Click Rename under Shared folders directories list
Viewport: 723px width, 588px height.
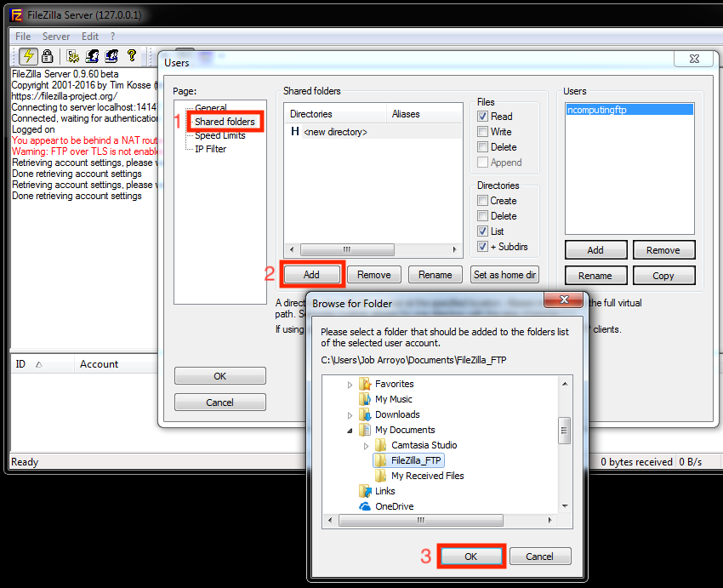pyautogui.click(x=435, y=274)
